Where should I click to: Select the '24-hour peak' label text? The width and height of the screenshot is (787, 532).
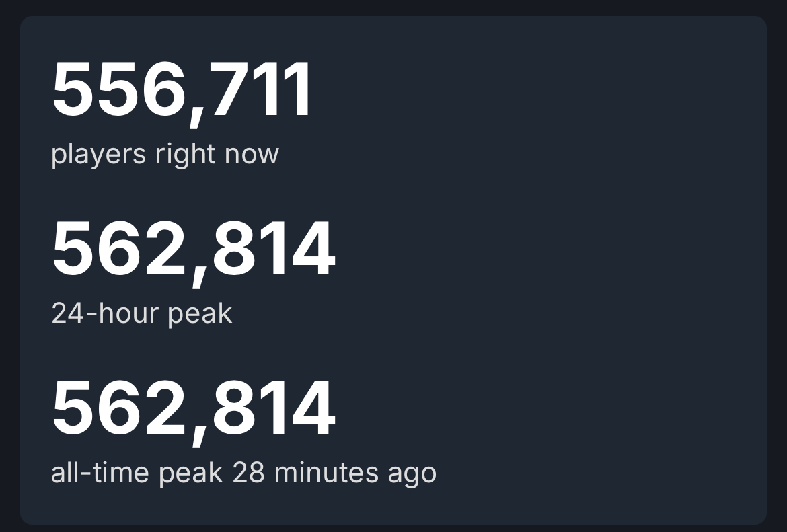141,313
